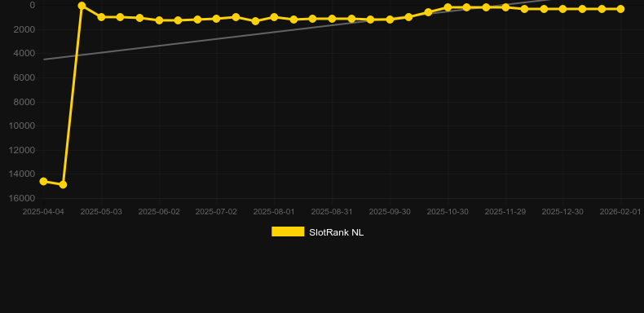The width and height of the screenshot is (644, 313).
Task: Select the data point above 2025-06-02
Action: [159, 20]
